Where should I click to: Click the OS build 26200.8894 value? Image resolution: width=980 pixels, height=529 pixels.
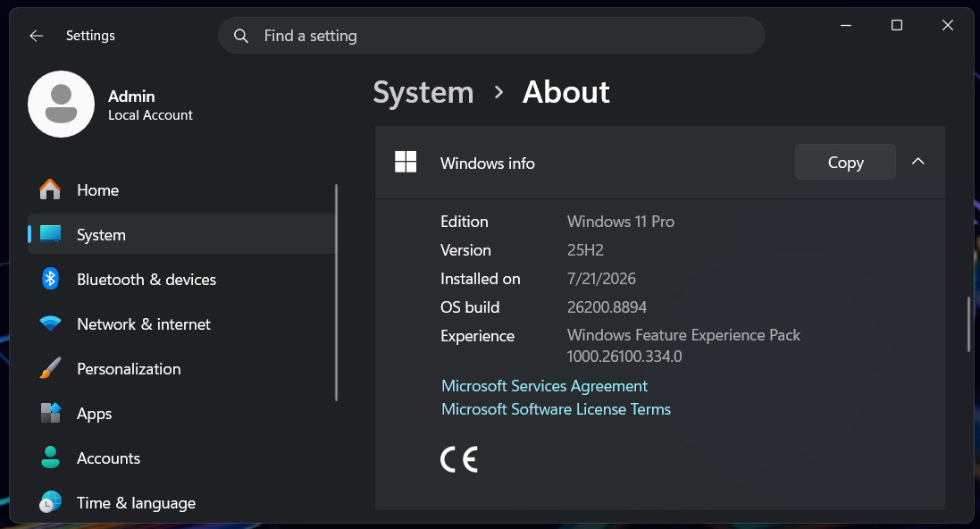click(x=607, y=307)
